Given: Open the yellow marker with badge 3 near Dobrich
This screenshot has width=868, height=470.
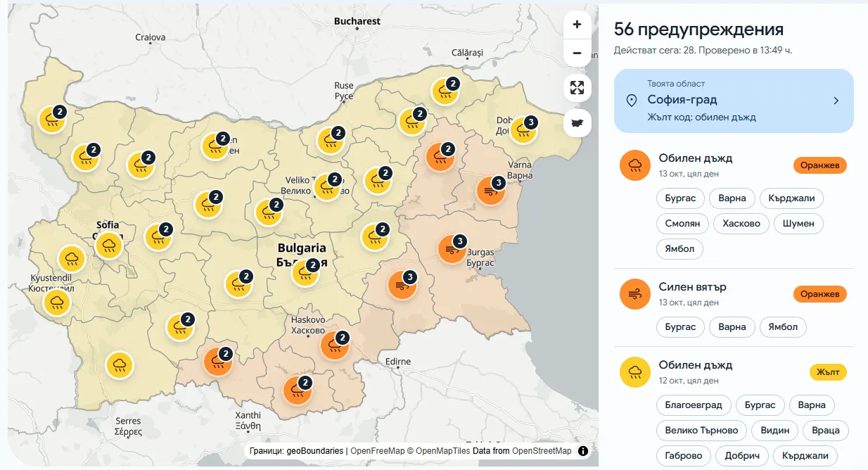Looking at the screenshot, I should (x=523, y=130).
